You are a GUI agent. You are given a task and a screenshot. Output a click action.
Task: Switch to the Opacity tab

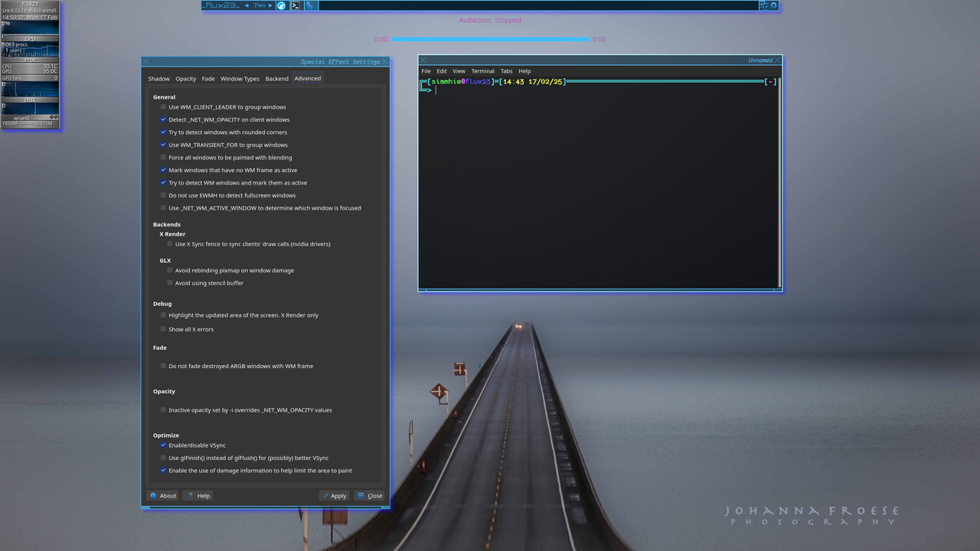185,78
